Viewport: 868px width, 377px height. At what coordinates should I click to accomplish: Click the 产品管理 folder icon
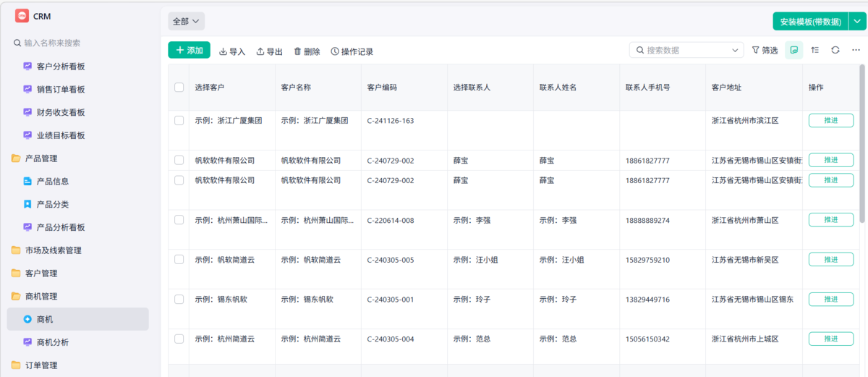pos(16,158)
